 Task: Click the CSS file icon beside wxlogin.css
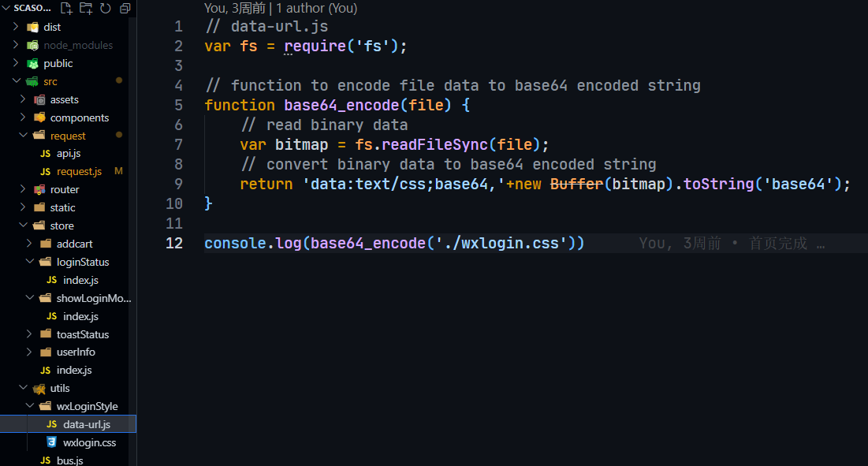pyautogui.click(x=51, y=442)
